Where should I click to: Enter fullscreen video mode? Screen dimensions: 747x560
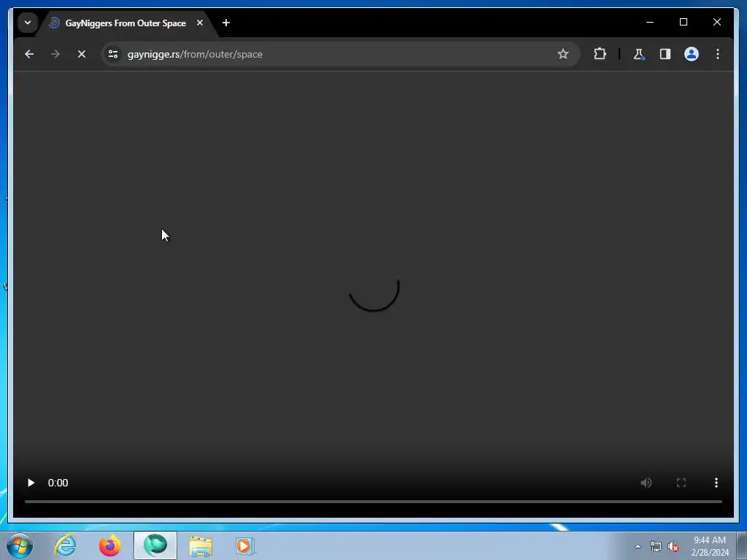coord(681,483)
